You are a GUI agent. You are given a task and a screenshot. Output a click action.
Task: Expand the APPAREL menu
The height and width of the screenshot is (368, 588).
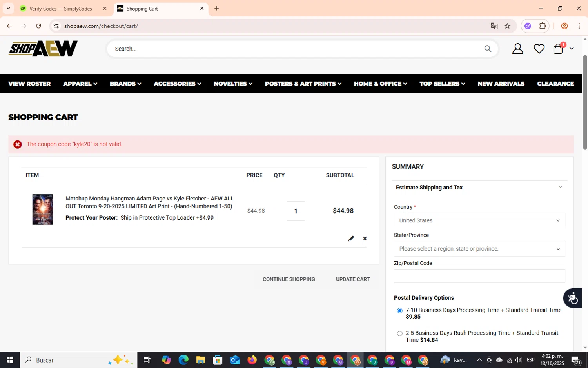[x=80, y=84]
